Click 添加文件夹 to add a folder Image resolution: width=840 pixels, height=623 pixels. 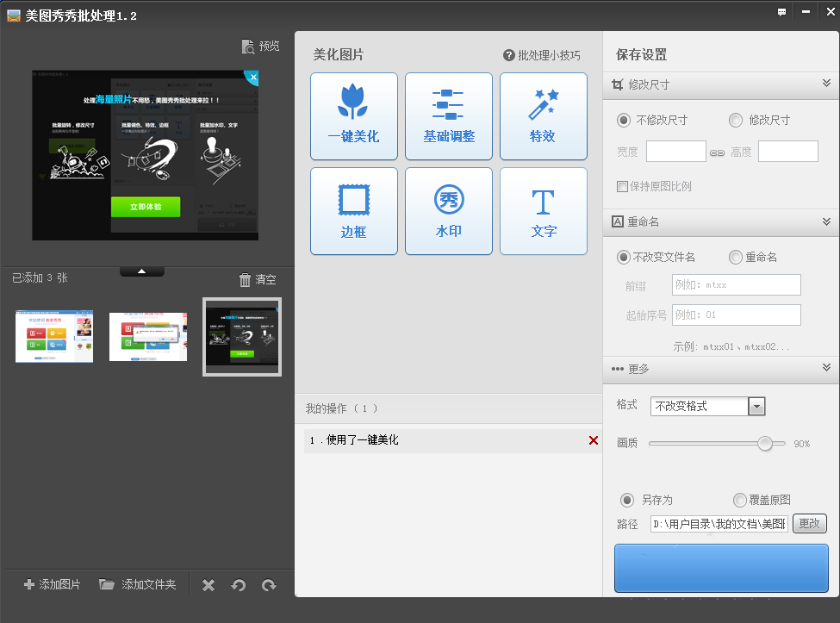pos(138,584)
